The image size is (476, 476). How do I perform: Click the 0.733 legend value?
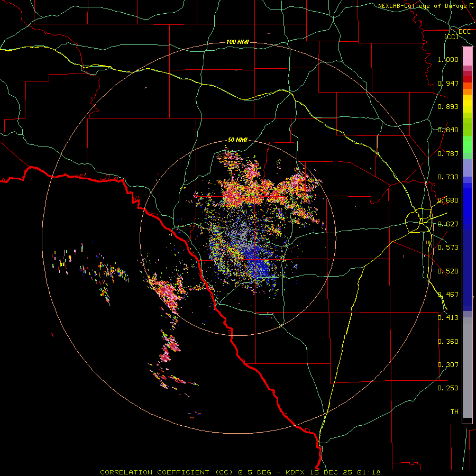click(448, 177)
